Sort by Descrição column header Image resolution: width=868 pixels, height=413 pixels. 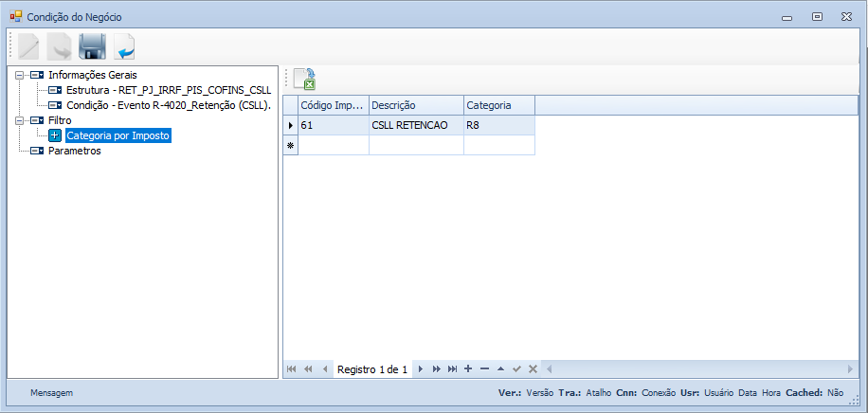tap(416, 105)
